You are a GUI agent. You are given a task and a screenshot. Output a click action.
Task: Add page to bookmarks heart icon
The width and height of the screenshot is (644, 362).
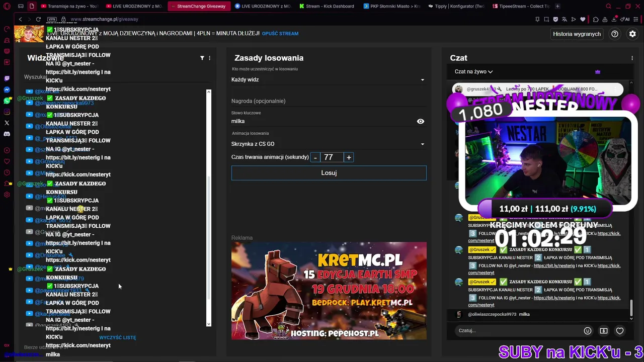(583, 19)
